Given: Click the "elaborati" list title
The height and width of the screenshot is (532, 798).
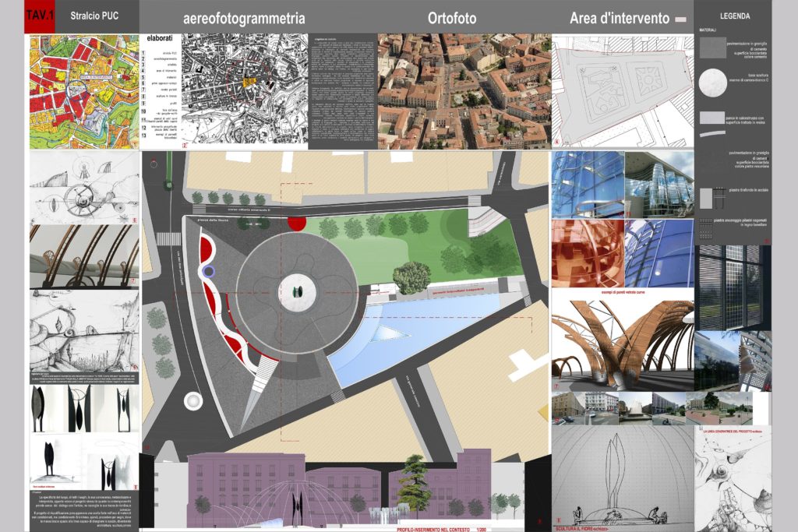Looking at the screenshot, I should pyautogui.click(x=159, y=38).
